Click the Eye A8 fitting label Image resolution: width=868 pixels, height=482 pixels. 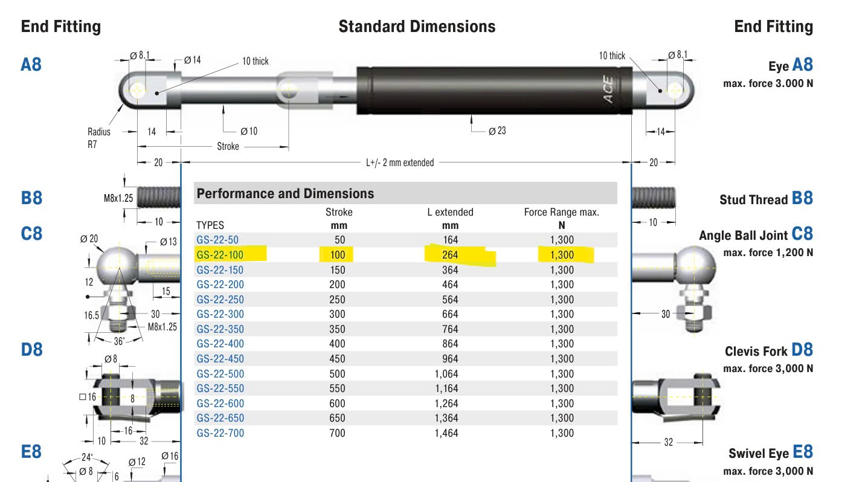(x=791, y=65)
